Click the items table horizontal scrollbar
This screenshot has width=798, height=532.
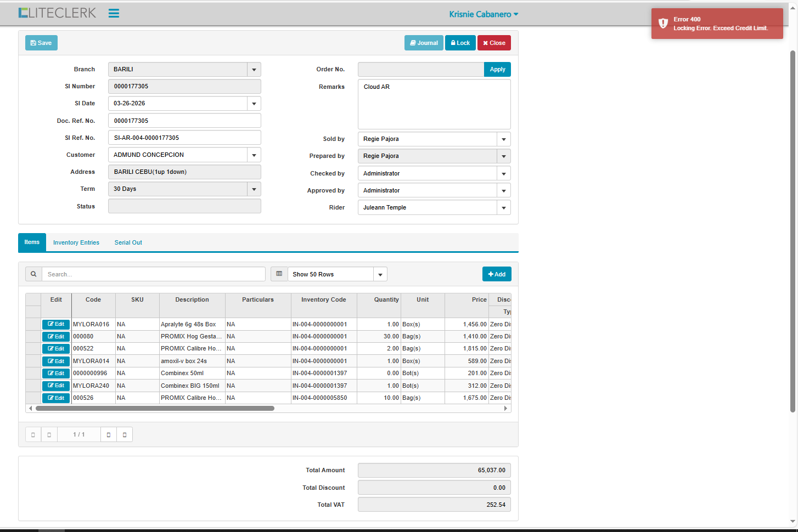(155, 409)
